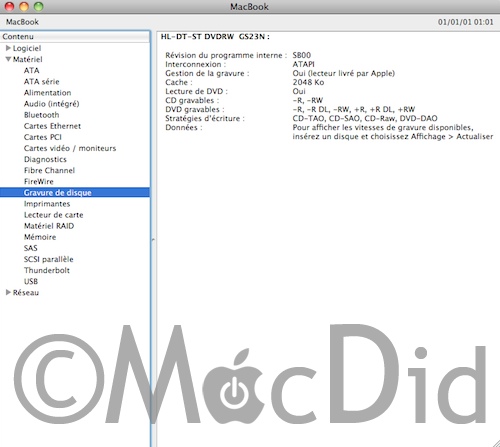Show USB device information
The height and width of the screenshot is (447, 500).
(x=31, y=281)
